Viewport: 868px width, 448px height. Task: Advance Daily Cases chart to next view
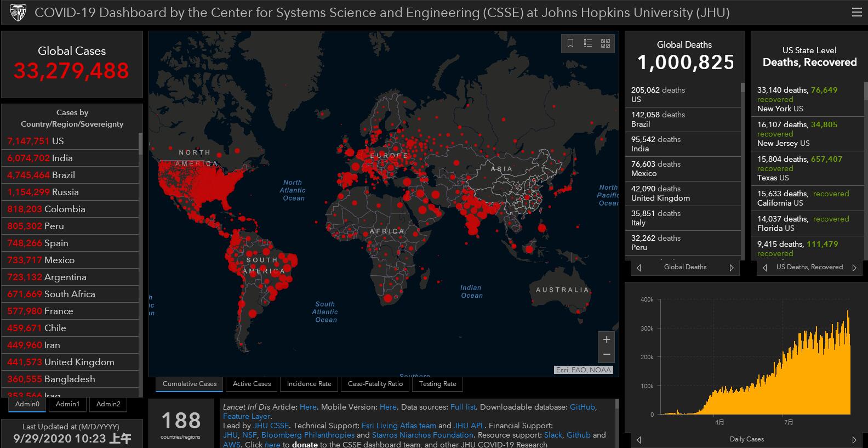854,440
